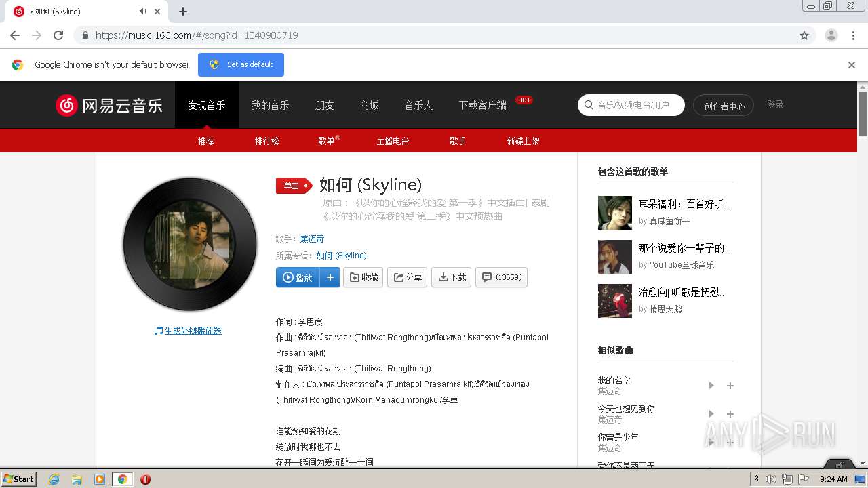Click the 登录 login link
868x488 pixels.
click(775, 104)
